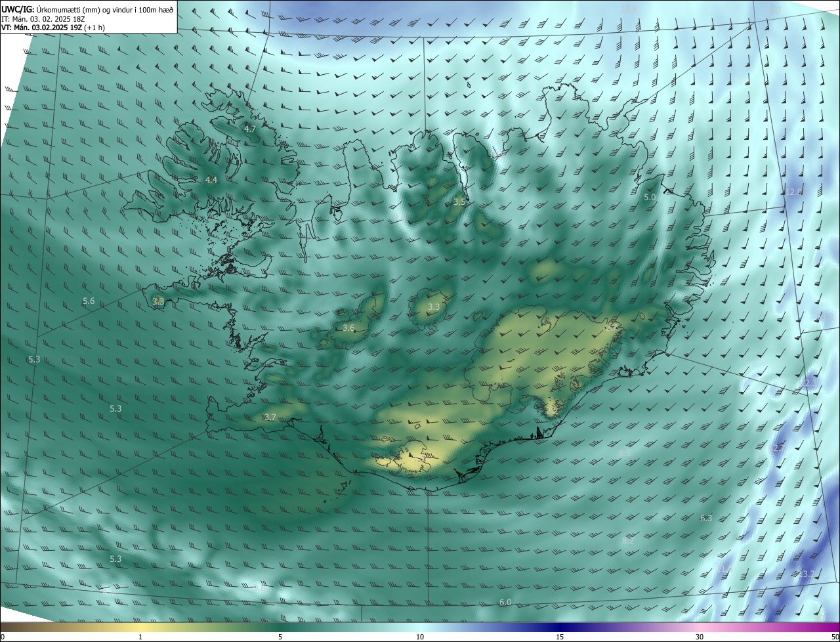
Task: Click the 0 tick label on the color scale
Action: pos(3,637)
